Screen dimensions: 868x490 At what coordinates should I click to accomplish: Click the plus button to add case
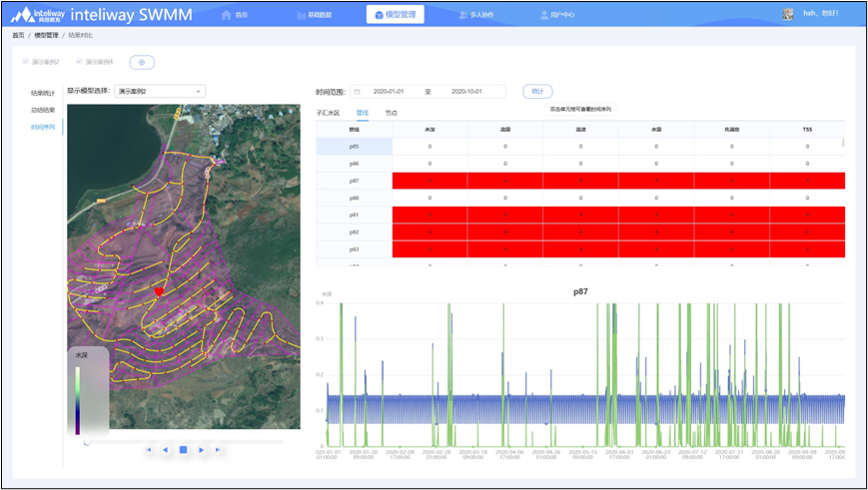(142, 62)
